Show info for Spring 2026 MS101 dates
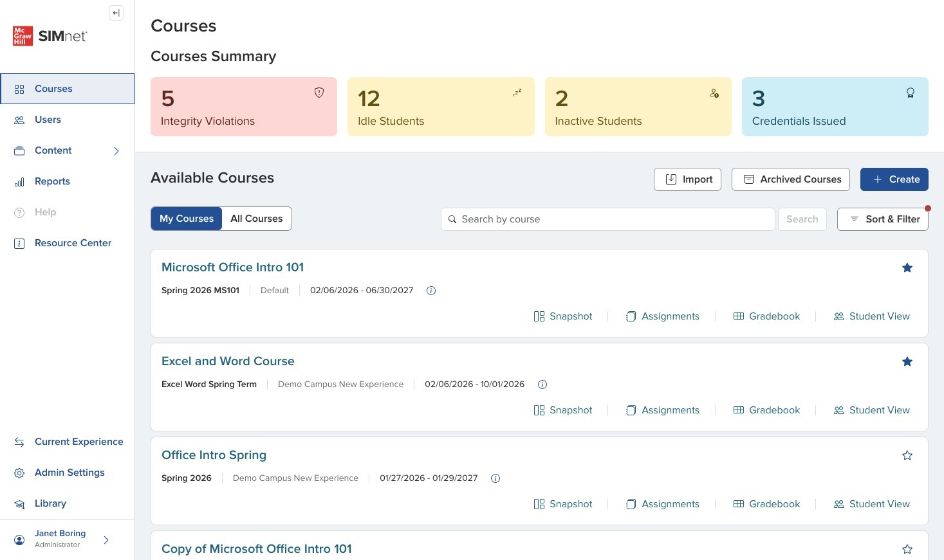 pos(431,291)
